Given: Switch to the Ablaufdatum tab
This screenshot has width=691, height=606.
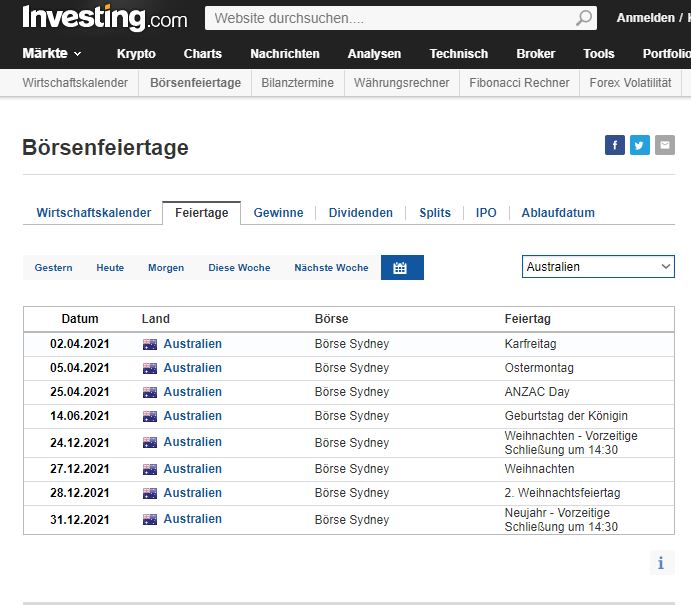Looking at the screenshot, I should (x=558, y=212).
